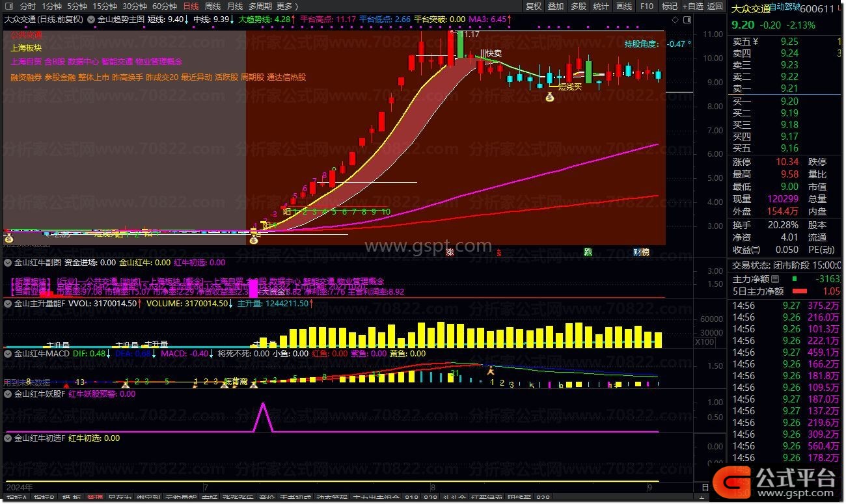Expand the 金山红牛妖股F indicator dropdown
The image size is (846, 504).
(8, 393)
